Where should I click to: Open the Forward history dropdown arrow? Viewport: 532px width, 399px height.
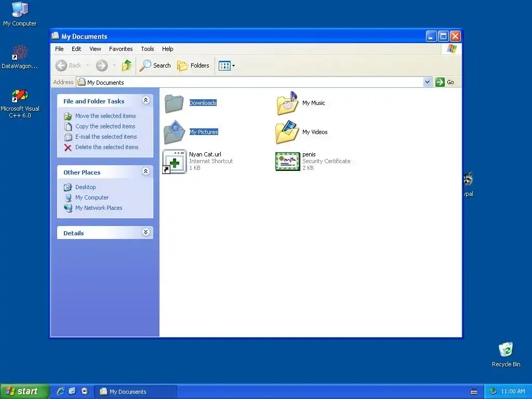(x=114, y=65)
